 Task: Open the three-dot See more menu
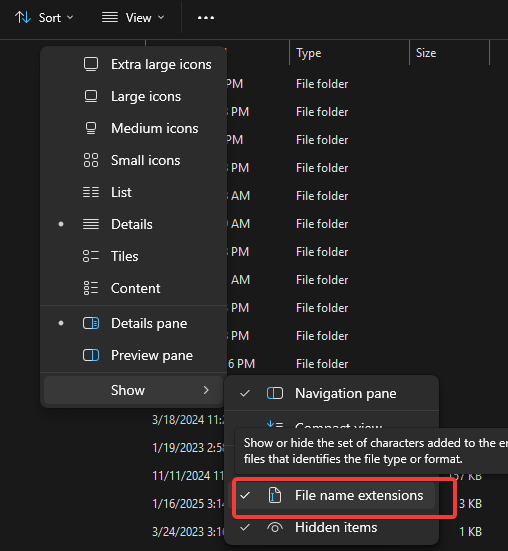click(206, 18)
